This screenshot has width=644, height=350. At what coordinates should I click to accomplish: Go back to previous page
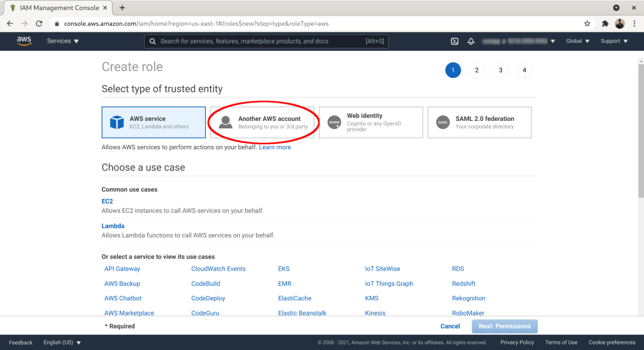pyautogui.click(x=10, y=23)
